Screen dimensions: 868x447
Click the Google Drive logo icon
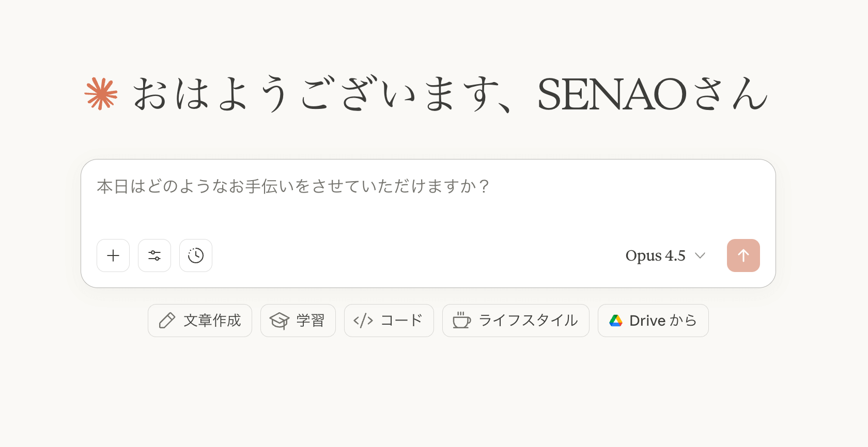tap(616, 321)
